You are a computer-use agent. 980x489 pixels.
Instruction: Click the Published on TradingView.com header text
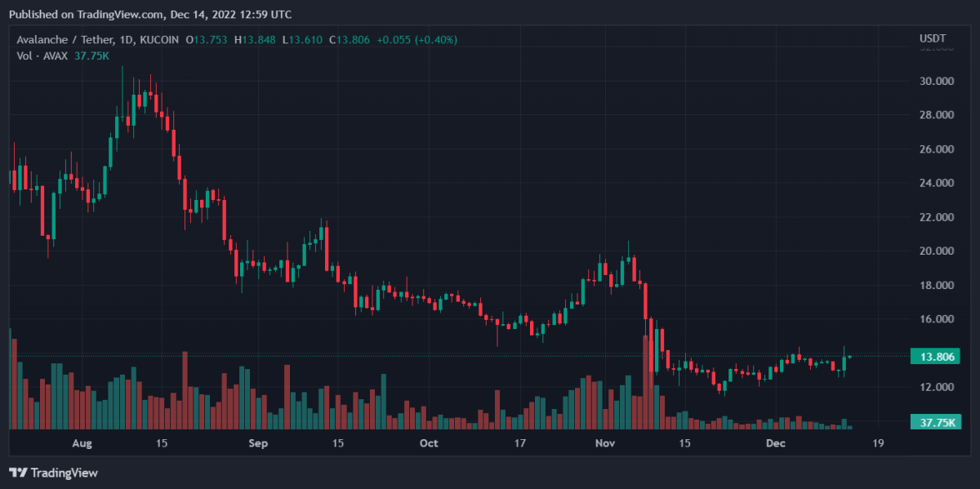[149, 15]
